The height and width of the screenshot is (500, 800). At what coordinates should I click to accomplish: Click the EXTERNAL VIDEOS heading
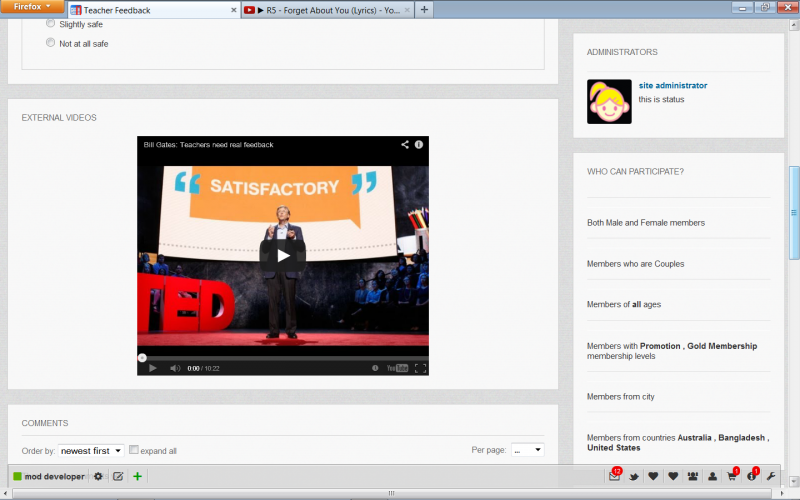coord(59,118)
